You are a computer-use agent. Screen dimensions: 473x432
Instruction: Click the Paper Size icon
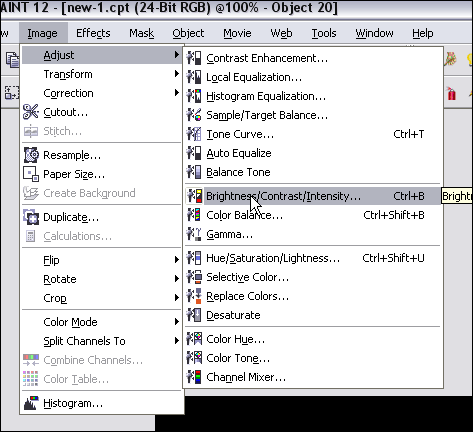coord(31,174)
